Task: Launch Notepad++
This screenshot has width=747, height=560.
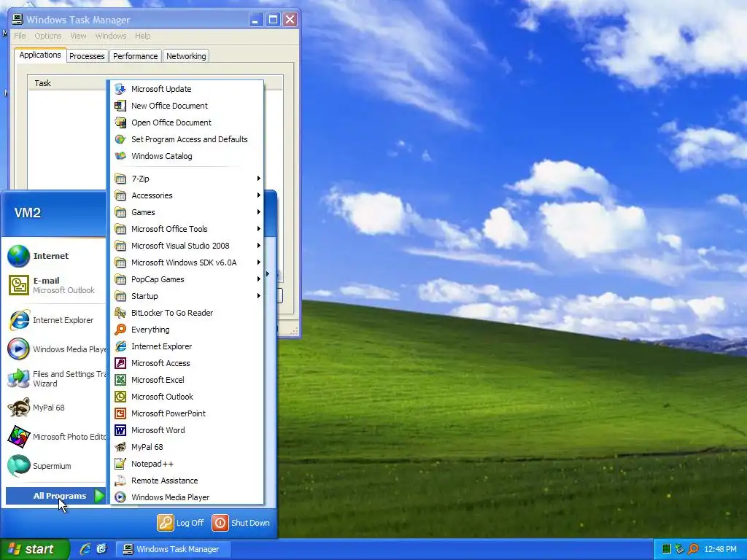Action: coord(187,464)
